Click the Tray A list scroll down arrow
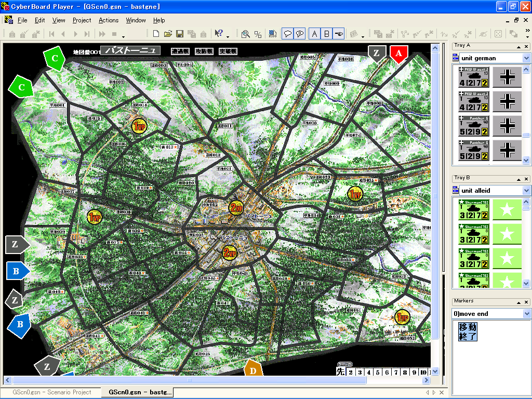This screenshot has height=399, width=532. [x=526, y=160]
